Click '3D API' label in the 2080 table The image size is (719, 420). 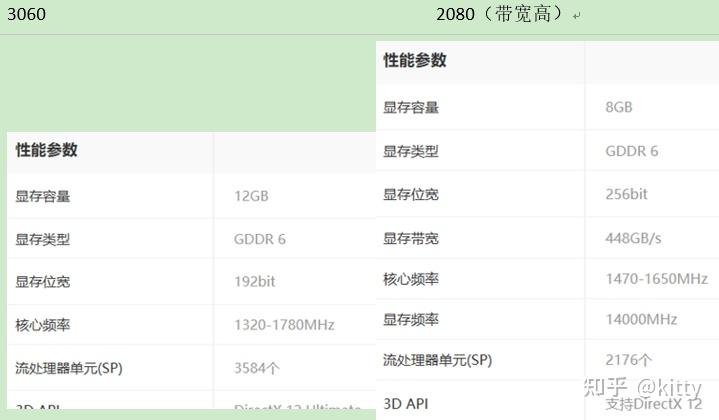(x=406, y=404)
